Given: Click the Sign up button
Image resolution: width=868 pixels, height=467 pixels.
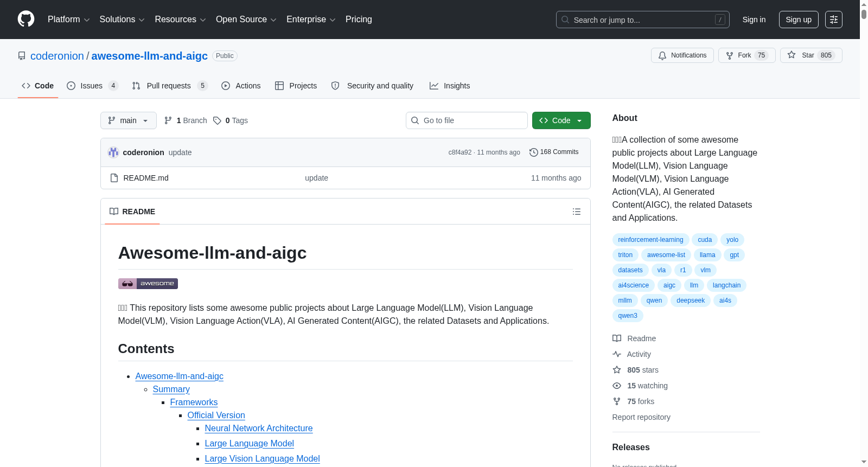Looking at the screenshot, I should 799,20.
